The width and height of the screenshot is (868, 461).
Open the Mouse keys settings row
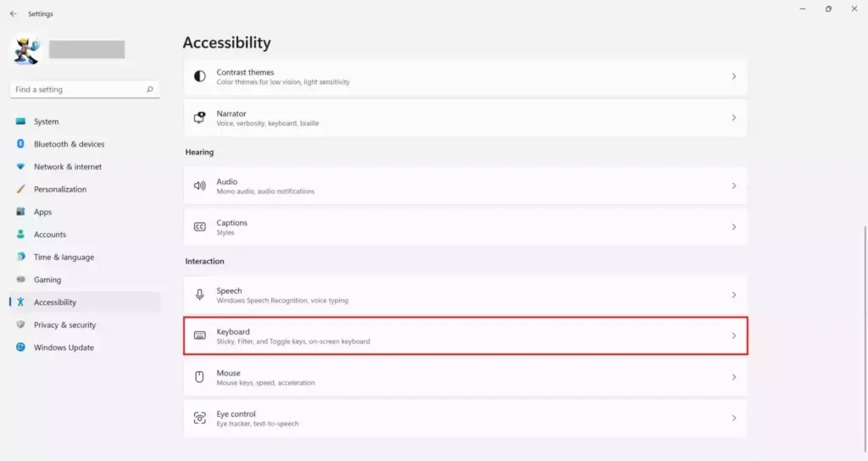(465, 377)
